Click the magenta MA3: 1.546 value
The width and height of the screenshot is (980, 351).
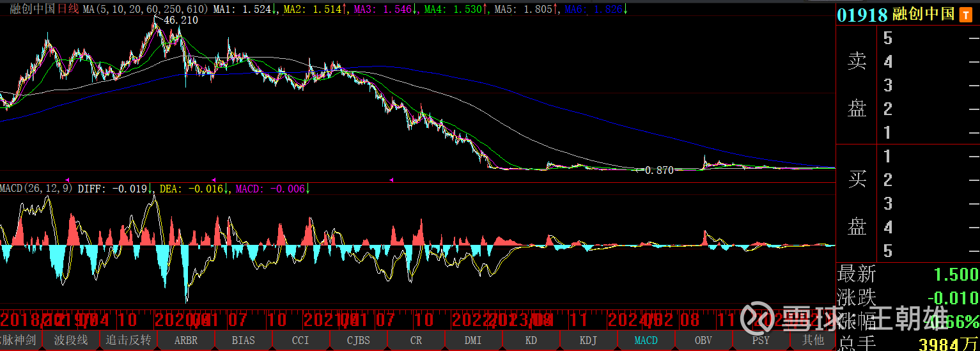[x=384, y=10]
